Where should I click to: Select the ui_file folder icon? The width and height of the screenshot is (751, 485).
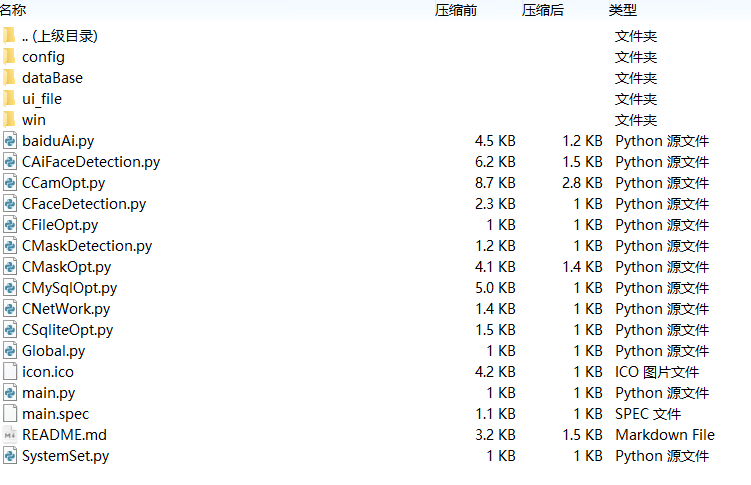pyautogui.click(x=9, y=99)
